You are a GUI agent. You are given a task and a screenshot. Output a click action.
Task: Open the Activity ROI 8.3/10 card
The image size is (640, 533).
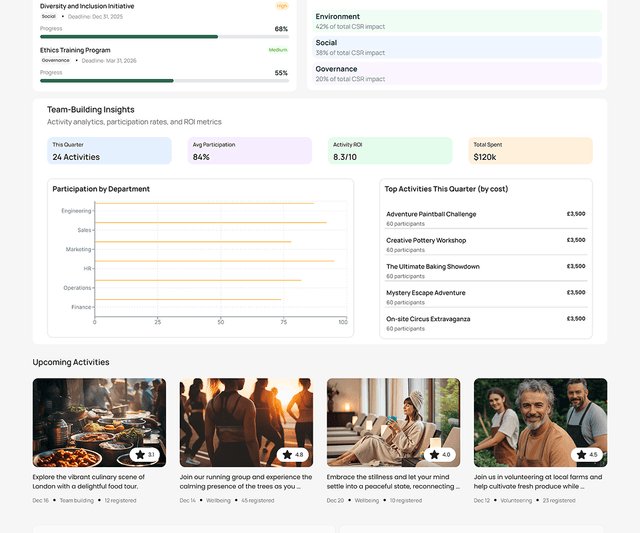click(x=390, y=151)
